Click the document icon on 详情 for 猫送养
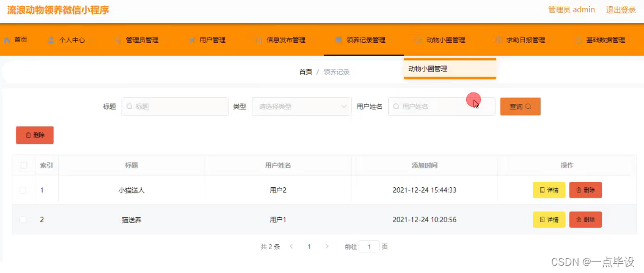Viewport: 644px width, 273px height. [542, 220]
